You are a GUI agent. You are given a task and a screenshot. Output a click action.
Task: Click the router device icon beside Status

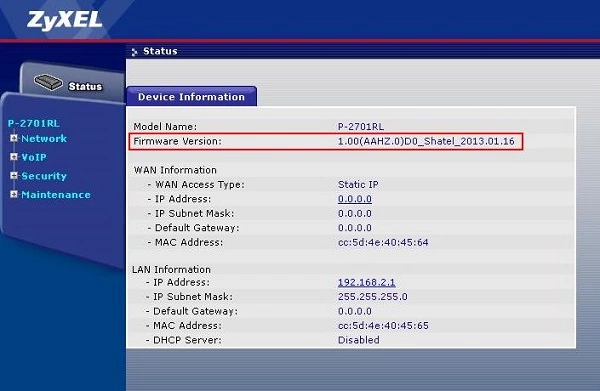(x=48, y=82)
